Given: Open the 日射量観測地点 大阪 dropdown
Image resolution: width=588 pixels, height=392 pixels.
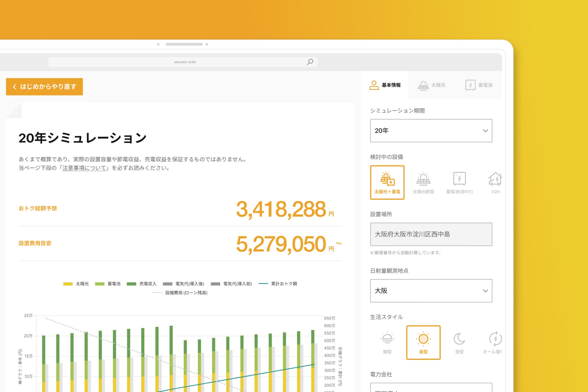Looking at the screenshot, I should pos(431,291).
